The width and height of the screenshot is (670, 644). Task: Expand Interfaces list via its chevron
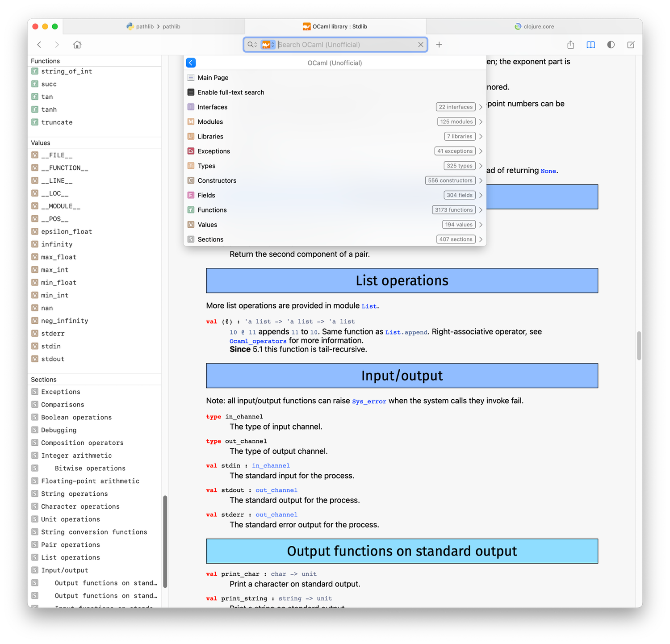click(481, 107)
